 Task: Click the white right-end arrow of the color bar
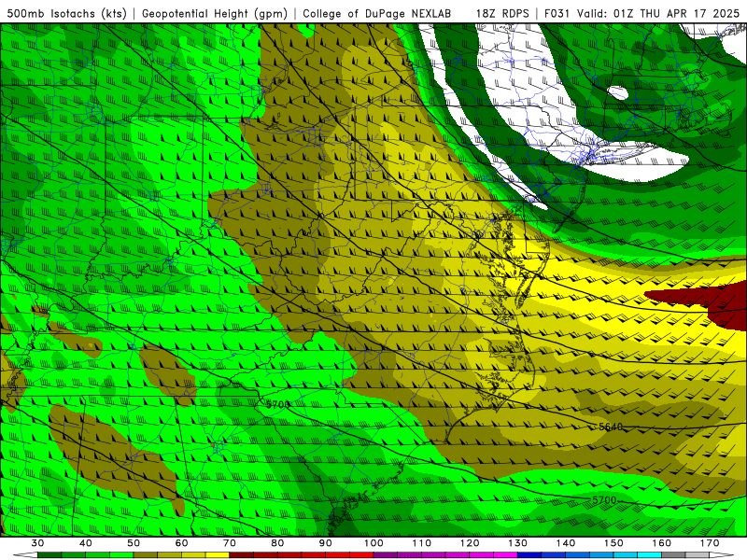(722, 555)
